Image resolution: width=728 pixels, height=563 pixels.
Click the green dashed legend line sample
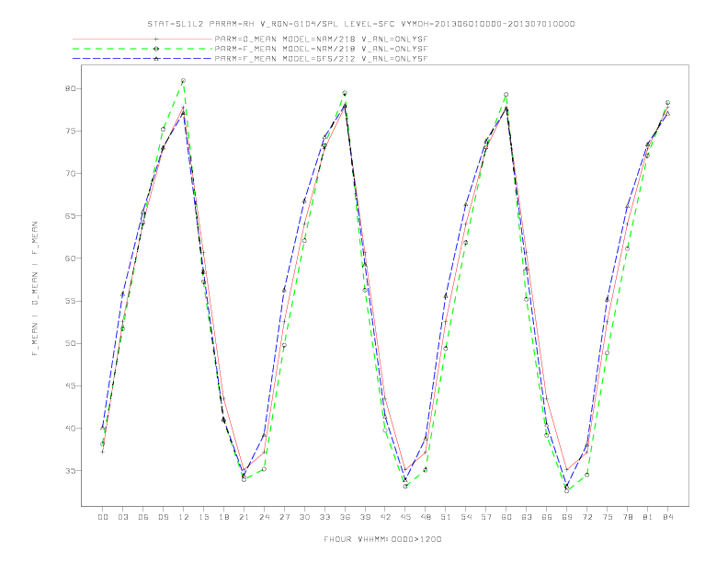(x=142, y=49)
